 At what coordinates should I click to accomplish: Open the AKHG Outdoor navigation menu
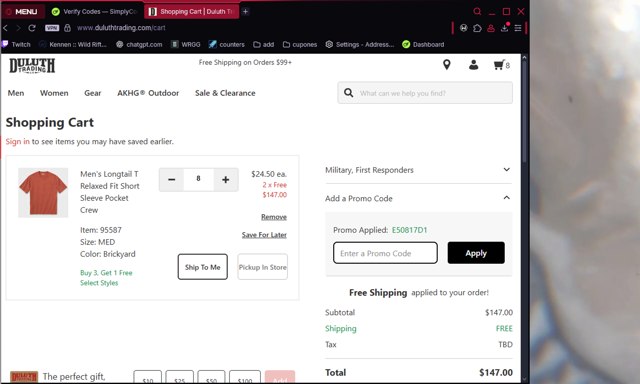pos(148,93)
